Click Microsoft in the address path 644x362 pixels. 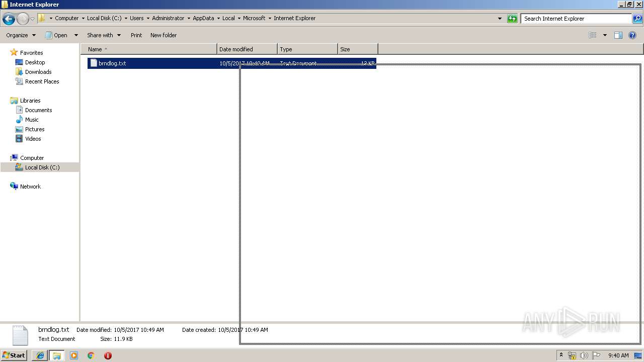(254, 18)
